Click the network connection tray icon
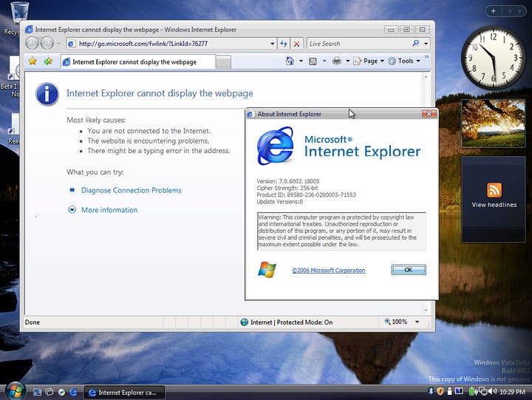532x400 pixels. (x=483, y=392)
